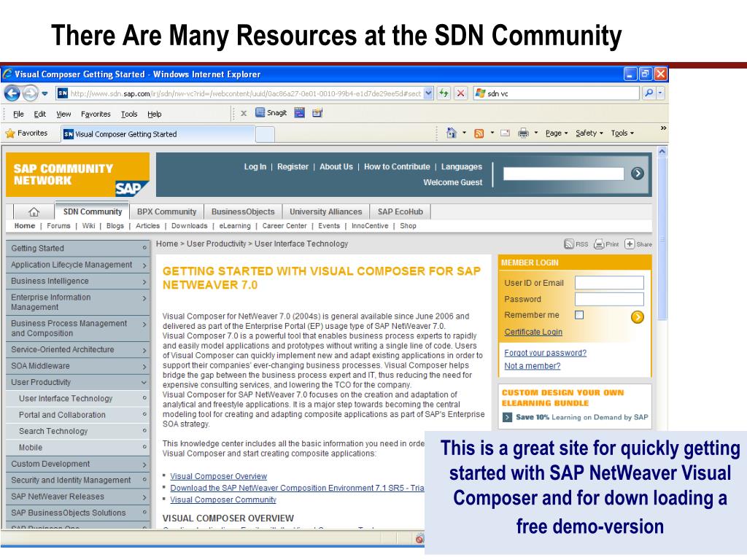Click the Log In link
This screenshot has width=747, height=560.
pyautogui.click(x=255, y=167)
